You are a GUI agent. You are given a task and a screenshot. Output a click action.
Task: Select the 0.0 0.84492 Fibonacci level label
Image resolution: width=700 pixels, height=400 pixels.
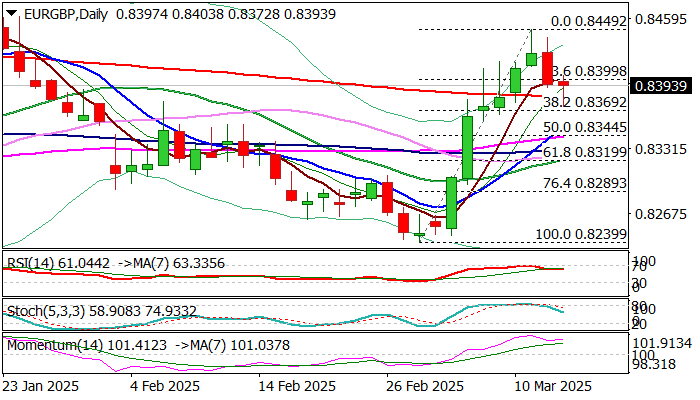click(589, 21)
